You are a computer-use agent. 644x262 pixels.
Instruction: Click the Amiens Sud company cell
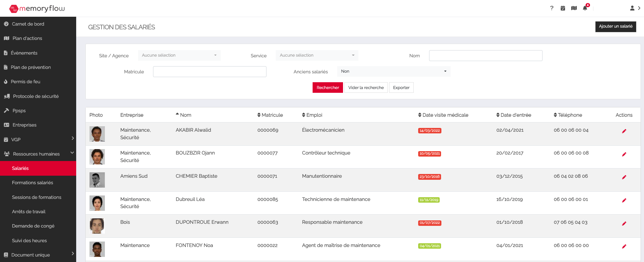[134, 176]
